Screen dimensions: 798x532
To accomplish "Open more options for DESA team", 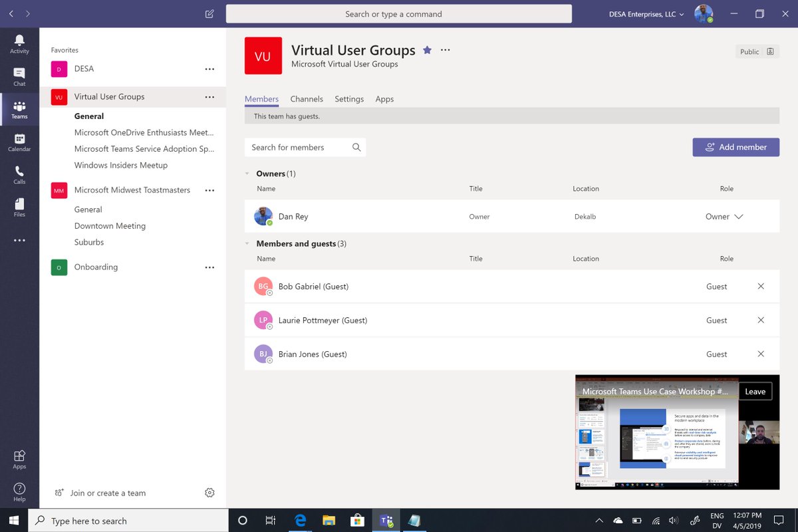I will pos(209,68).
